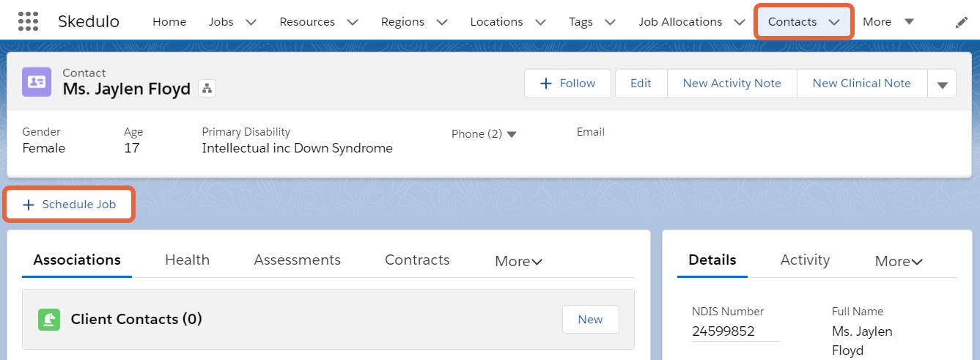Viewport: 980px width, 360px height.
Task: Go to the Home tab
Action: 169,22
